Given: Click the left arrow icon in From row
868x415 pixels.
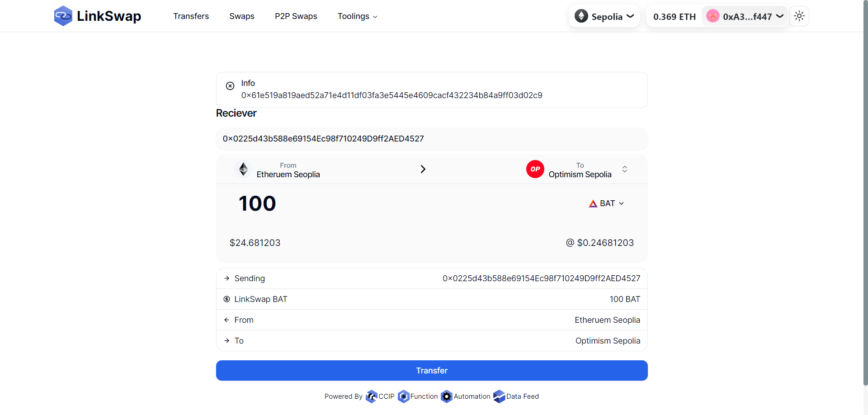Looking at the screenshot, I should tap(227, 320).
